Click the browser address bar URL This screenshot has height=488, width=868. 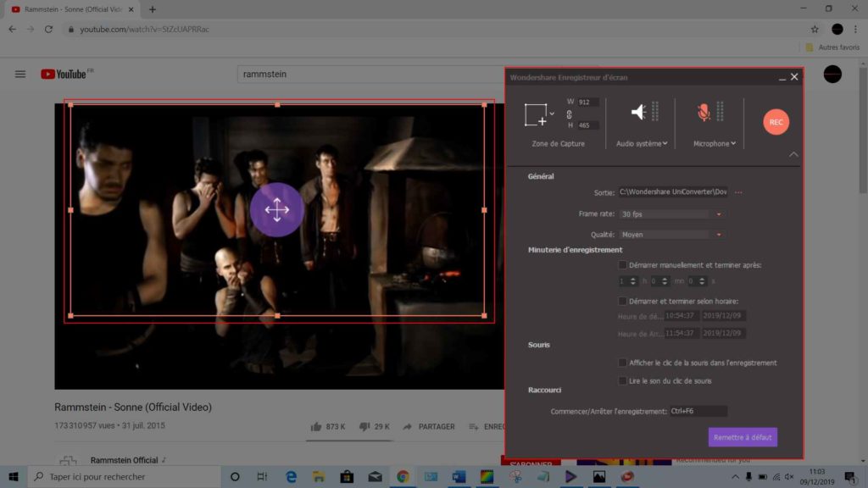tap(144, 30)
